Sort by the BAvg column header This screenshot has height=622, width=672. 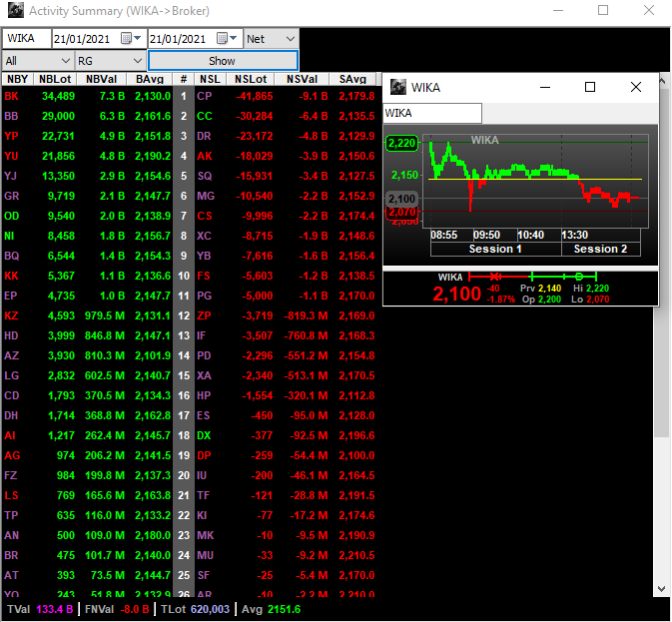pyautogui.click(x=150, y=79)
